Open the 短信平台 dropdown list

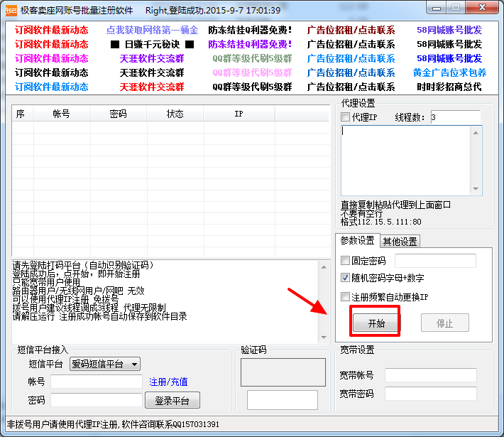point(105,365)
